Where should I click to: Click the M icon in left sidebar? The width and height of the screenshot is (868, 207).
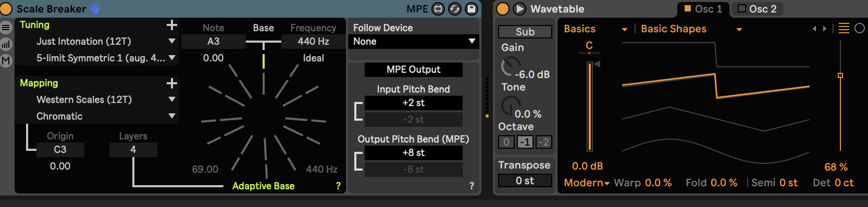pyautogui.click(x=6, y=60)
